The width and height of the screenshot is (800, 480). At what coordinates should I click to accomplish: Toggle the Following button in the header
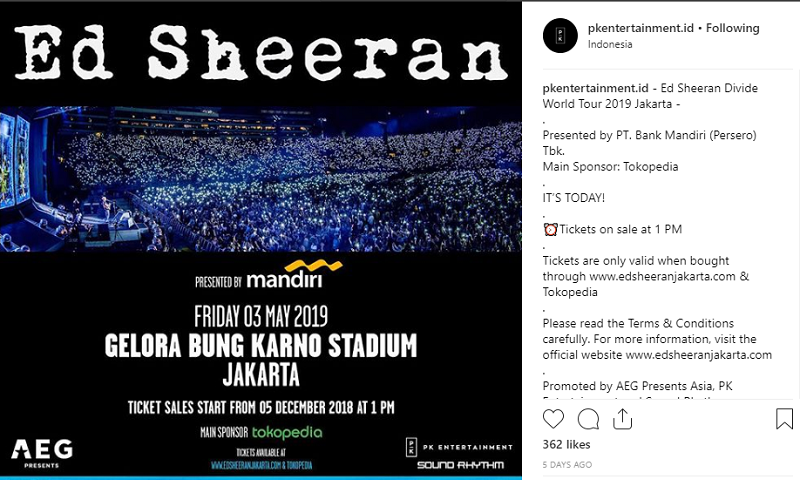click(733, 28)
